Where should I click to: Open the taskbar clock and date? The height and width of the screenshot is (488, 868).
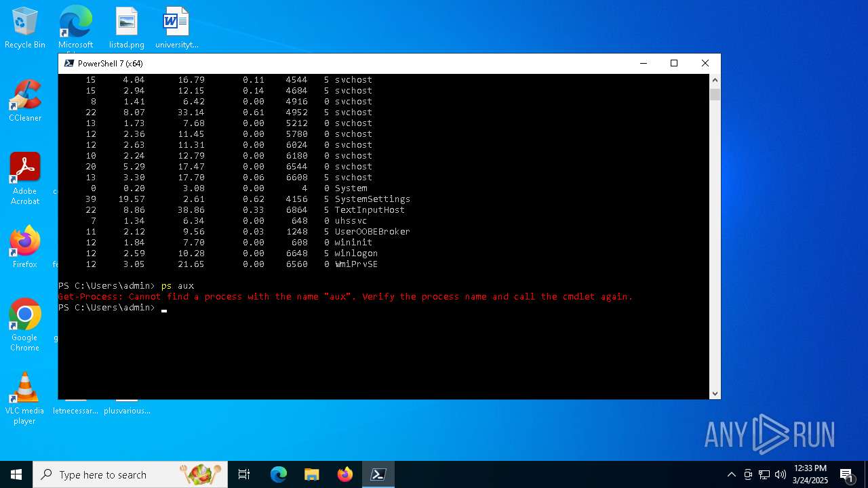coord(810,474)
